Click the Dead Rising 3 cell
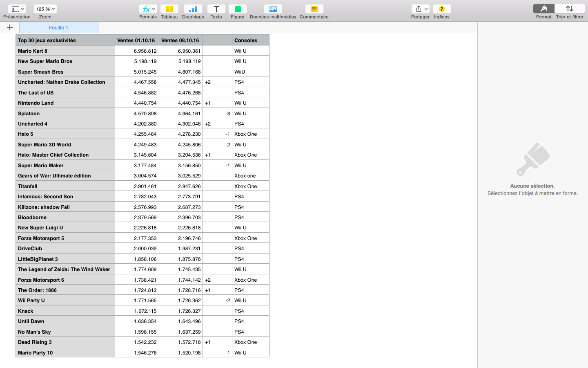Screen dimensions: 588x368 65,342
